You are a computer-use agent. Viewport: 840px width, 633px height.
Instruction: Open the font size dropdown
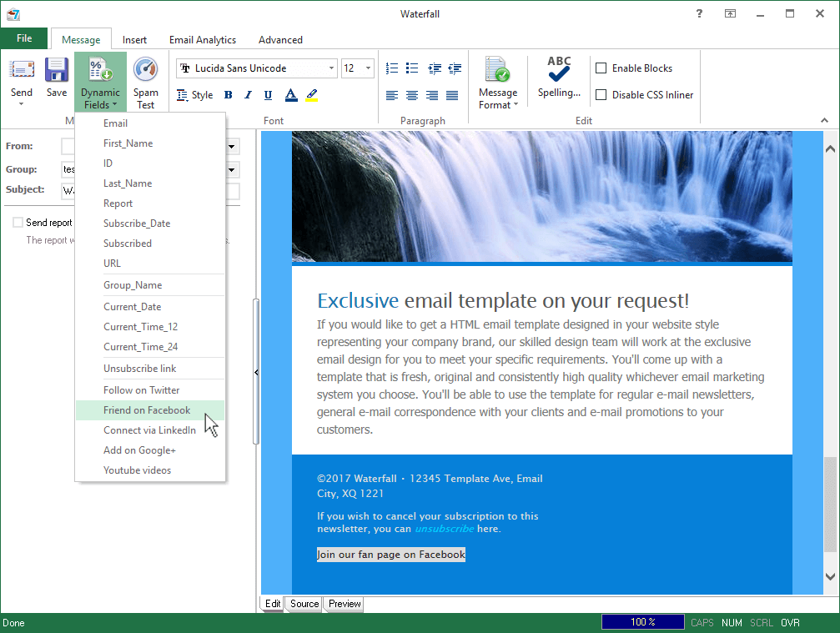(368, 68)
